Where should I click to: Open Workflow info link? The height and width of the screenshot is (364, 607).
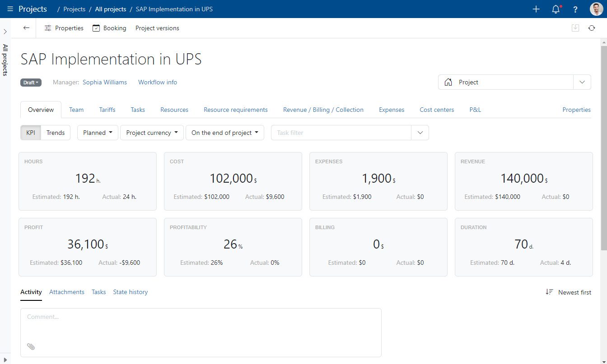click(x=158, y=82)
